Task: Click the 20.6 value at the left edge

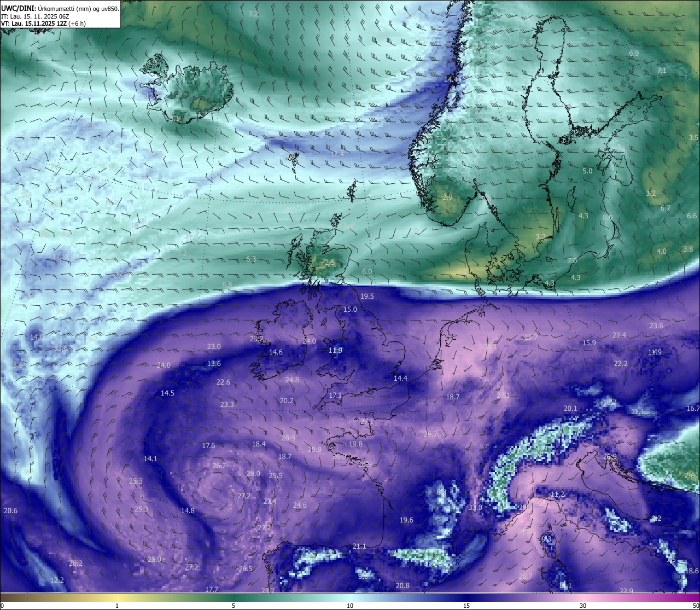Action: (x=10, y=510)
